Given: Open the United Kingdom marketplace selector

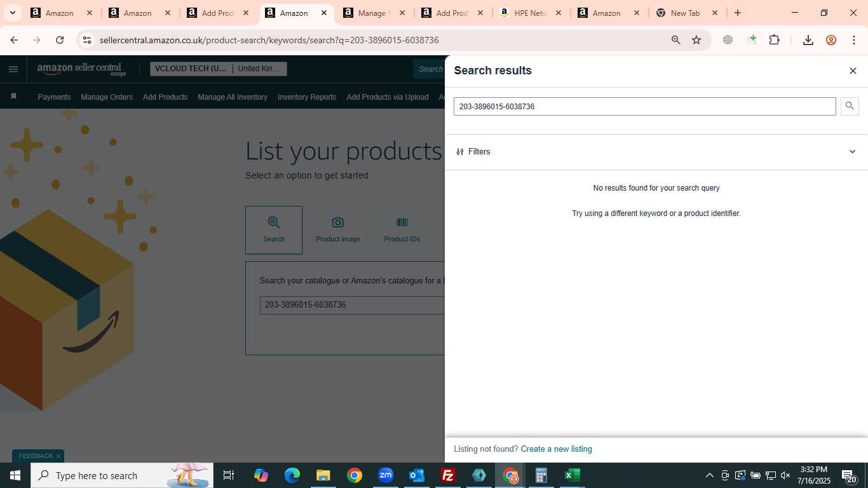Looking at the screenshot, I should pos(259,69).
